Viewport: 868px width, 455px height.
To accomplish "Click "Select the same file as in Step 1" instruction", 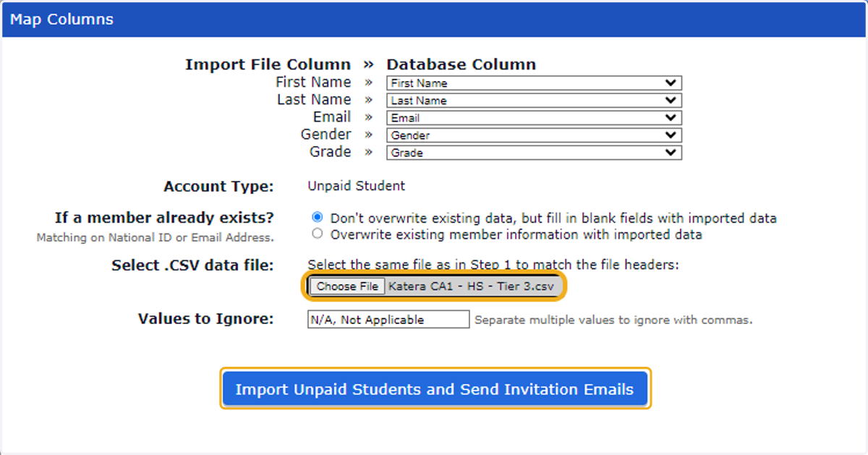I will coord(493,265).
